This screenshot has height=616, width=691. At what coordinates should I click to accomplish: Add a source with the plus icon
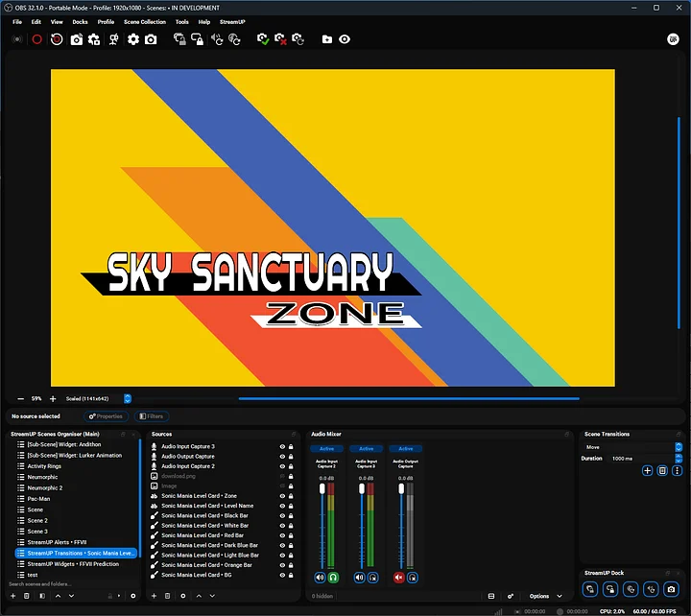pyautogui.click(x=154, y=596)
